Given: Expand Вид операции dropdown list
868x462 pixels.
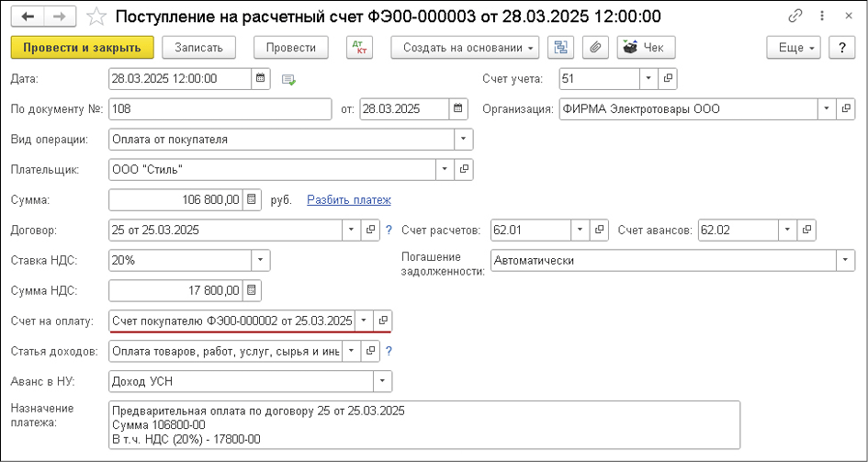Looking at the screenshot, I should coord(464,140).
